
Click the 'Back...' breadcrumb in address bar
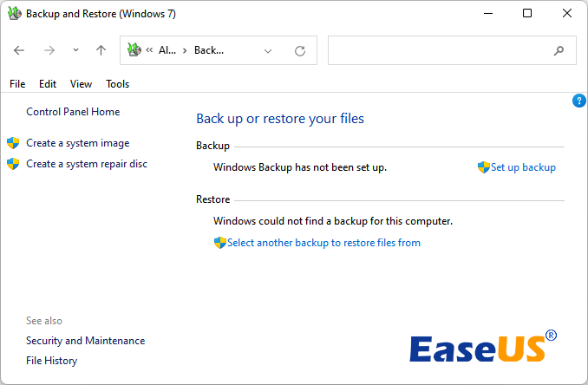[x=209, y=50]
